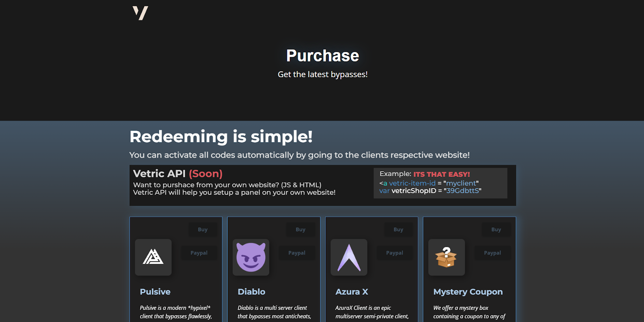Click the 'Want to purshace from your own website' text
Image resolution: width=644 pixels, height=322 pixels.
click(x=227, y=185)
